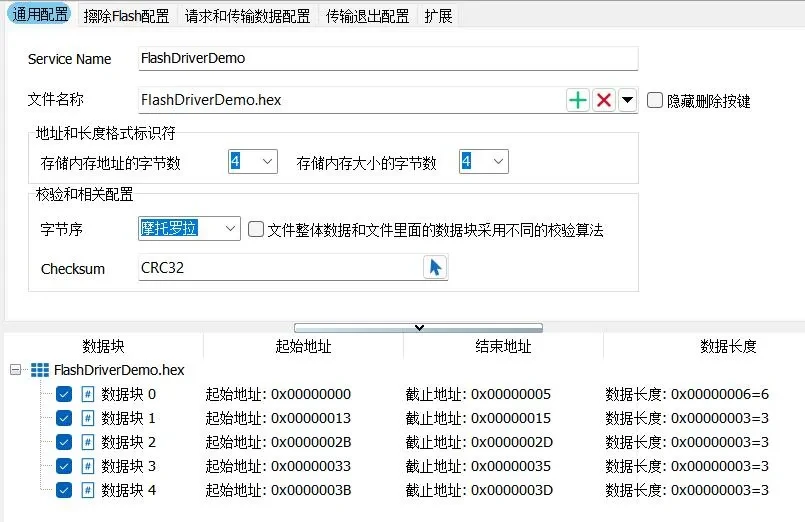Click the hash icon of 数据块 3
Image resolution: width=805 pixels, height=522 pixels.
(x=88, y=466)
